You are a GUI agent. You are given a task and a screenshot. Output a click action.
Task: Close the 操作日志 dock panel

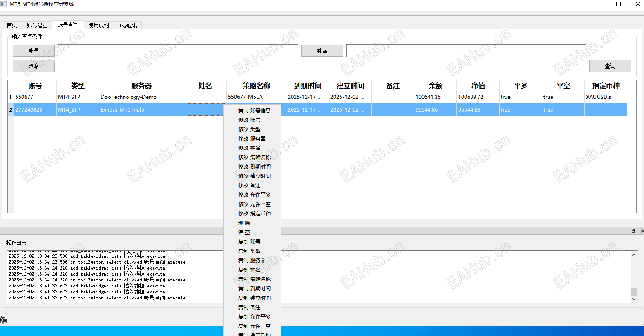click(x=642, y=230)
